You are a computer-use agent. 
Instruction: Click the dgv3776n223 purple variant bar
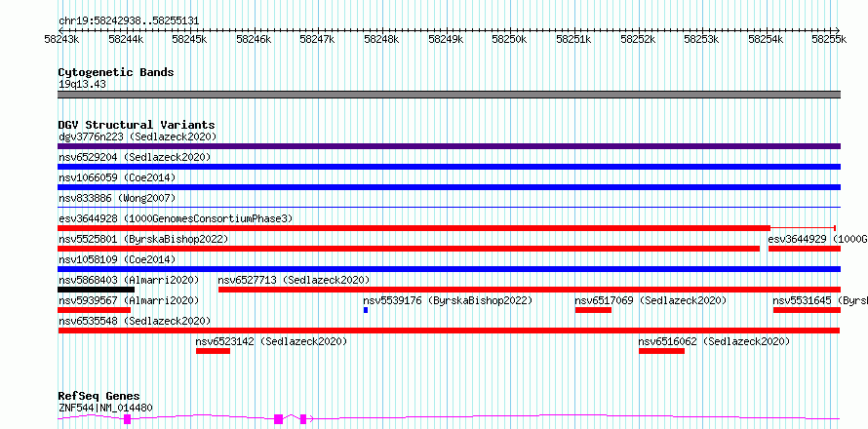coord(449,146)
